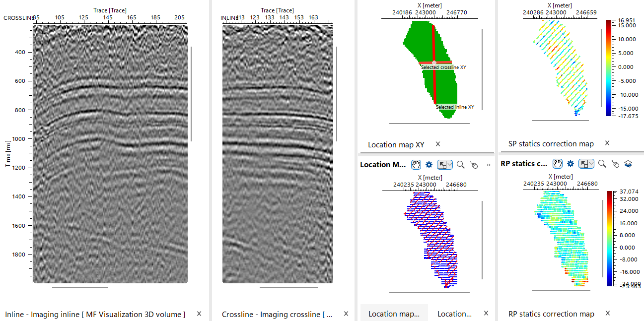644x321 pixels.
Task: Expand the overflow chevrons in Location Map toolbar
Action: click(x=489, y=164)
